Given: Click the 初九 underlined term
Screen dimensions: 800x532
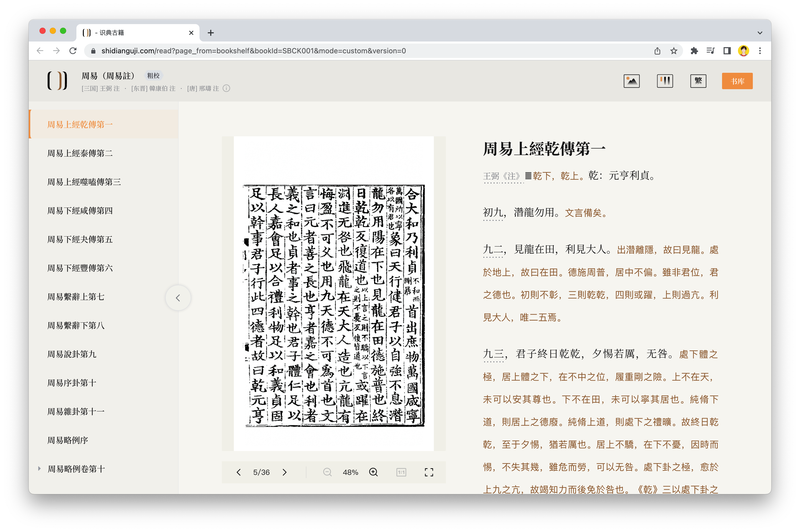Looking at the screenshot, I should tap(493, 212).
